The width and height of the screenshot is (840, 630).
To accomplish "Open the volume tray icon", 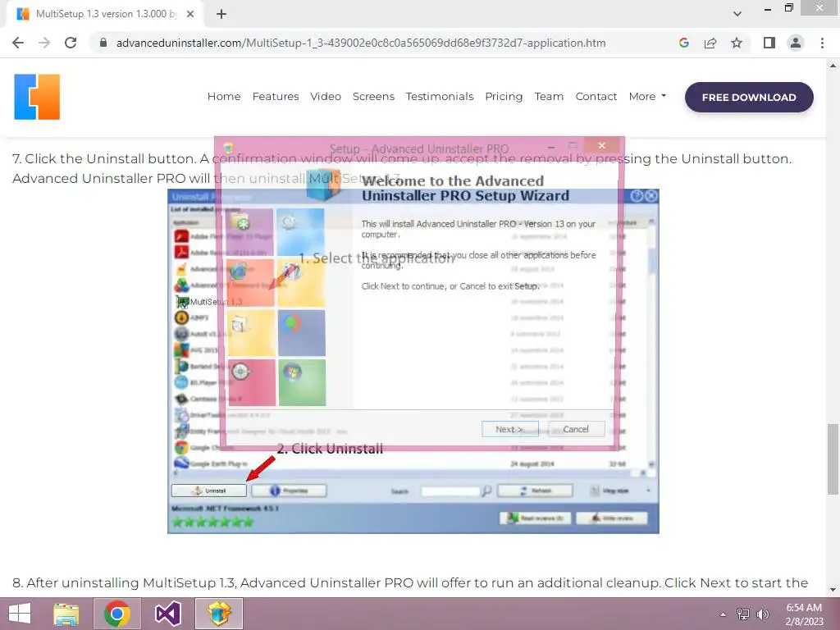I will pos(762,614).
